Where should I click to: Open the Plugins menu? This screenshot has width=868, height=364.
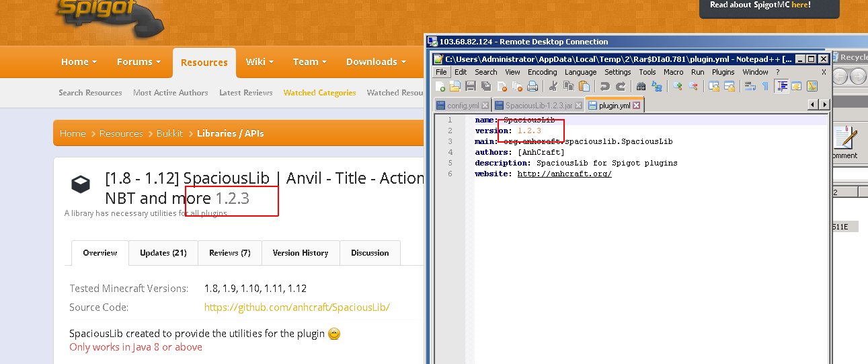(x=723, y=72)
